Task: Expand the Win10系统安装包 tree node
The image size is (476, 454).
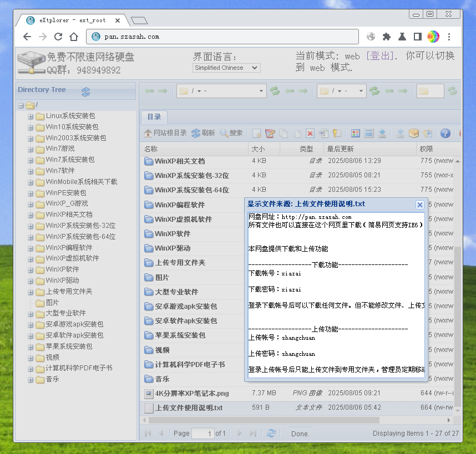Action: tap(31, 127)
